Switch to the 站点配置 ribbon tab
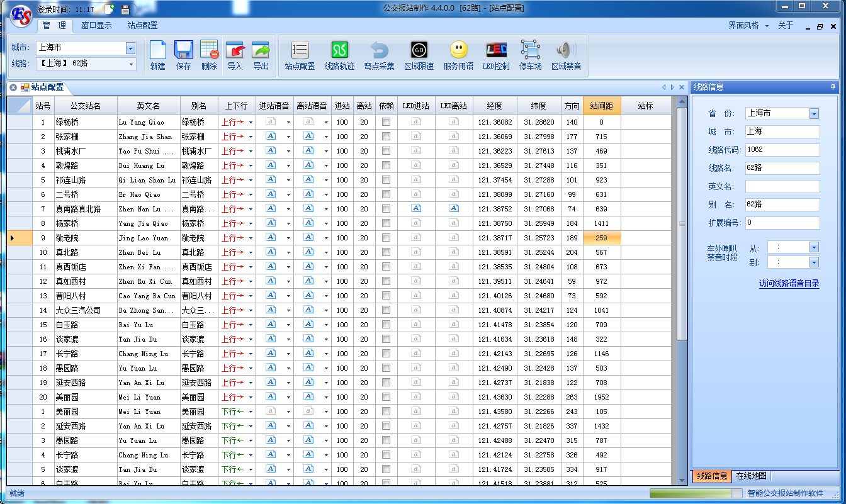 click(142, 26)
